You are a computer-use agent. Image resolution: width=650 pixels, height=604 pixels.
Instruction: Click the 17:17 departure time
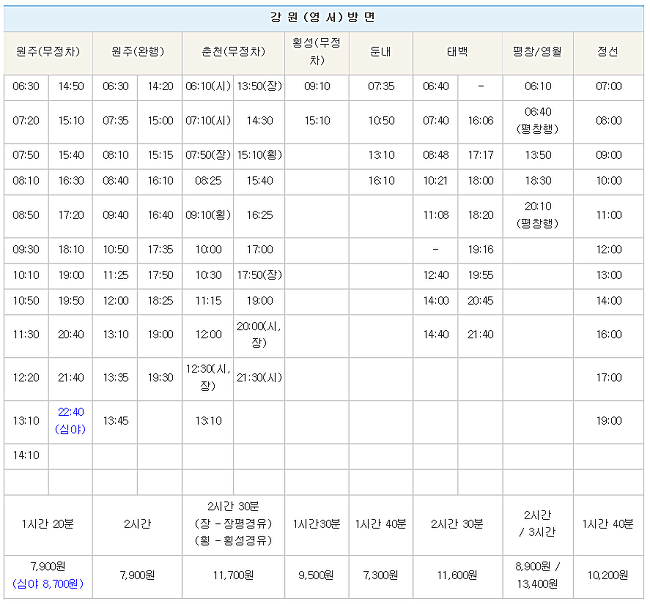click(480, 155)
